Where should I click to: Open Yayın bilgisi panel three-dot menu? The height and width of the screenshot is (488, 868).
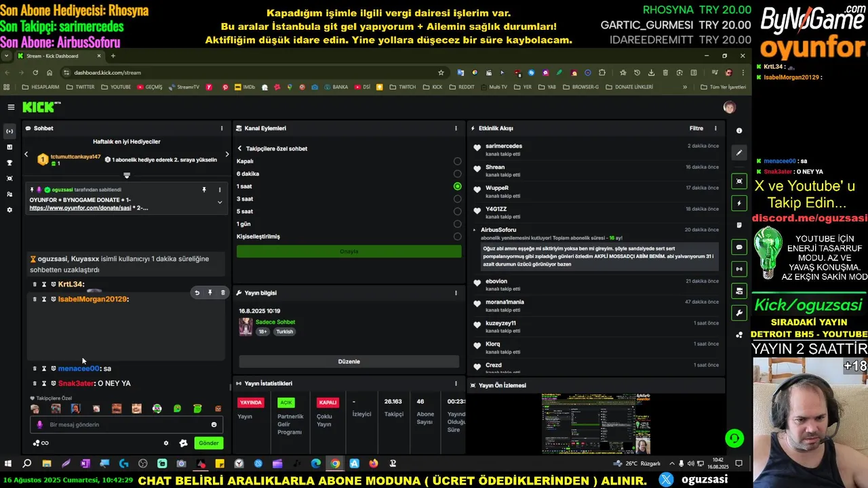[456, 293]
